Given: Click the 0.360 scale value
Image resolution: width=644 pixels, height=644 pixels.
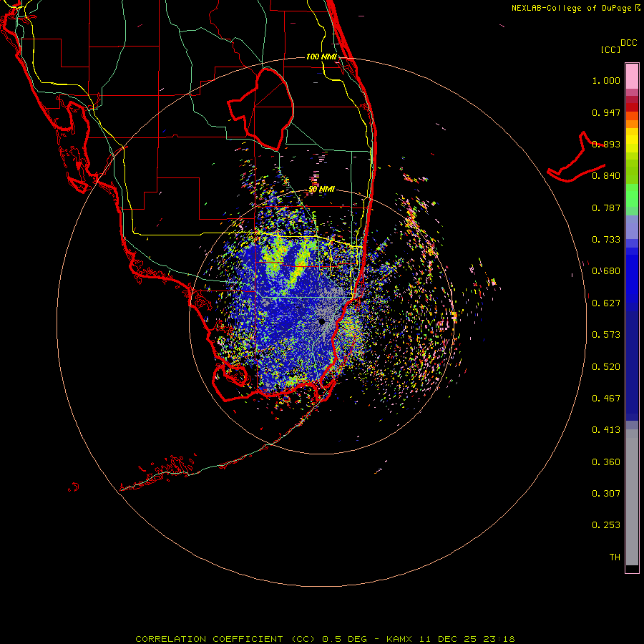Looking at the screenshot, I should [x=606, y=462].
